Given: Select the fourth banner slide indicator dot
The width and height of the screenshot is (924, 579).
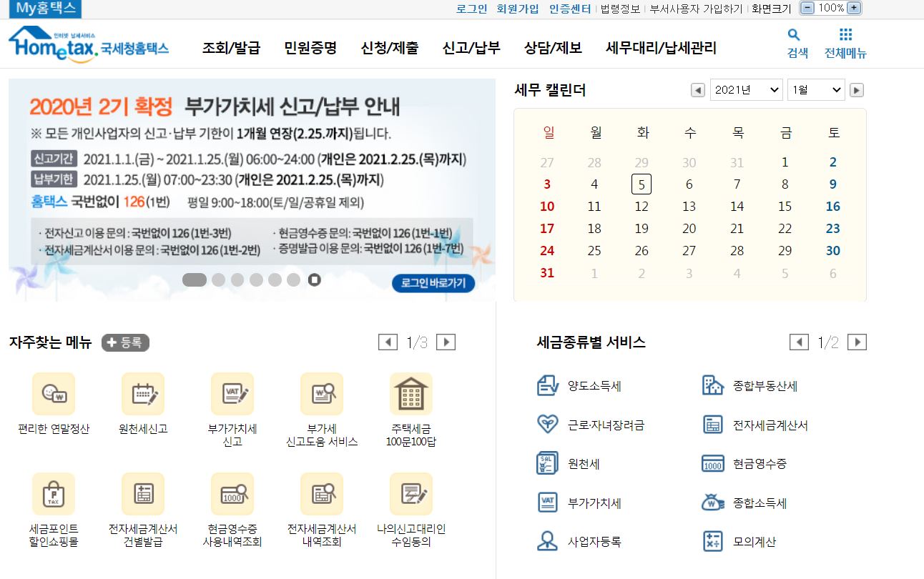Looking at the screenshot, I should 256,279.
